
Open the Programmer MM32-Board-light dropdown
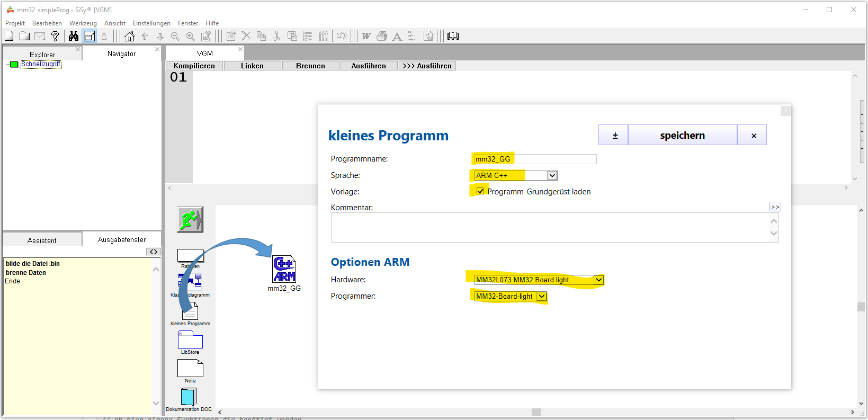coord(542,296)
